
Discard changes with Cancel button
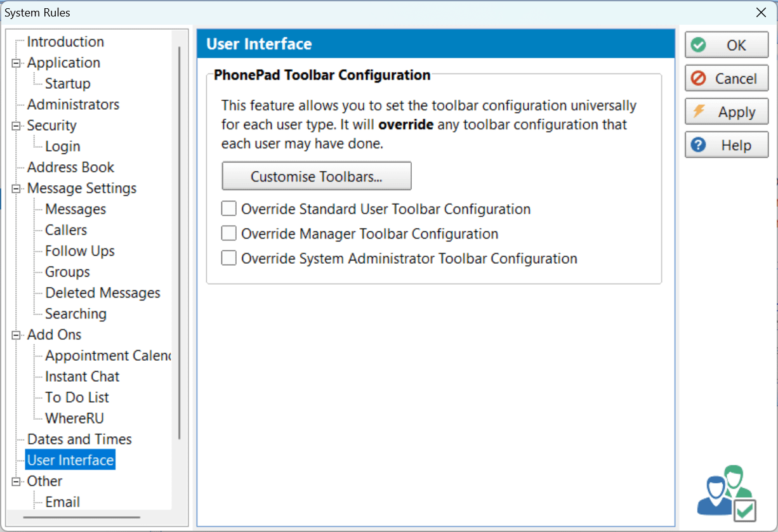[727, 79]
